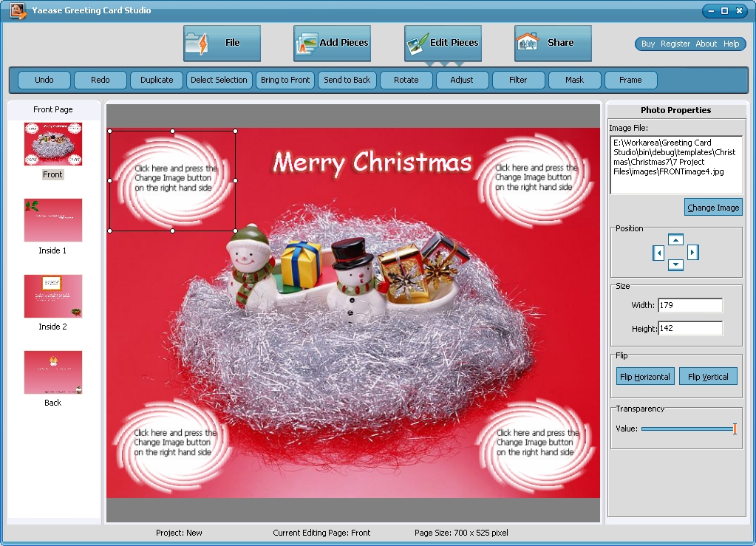Click the Page Size status text

point(461,533)
